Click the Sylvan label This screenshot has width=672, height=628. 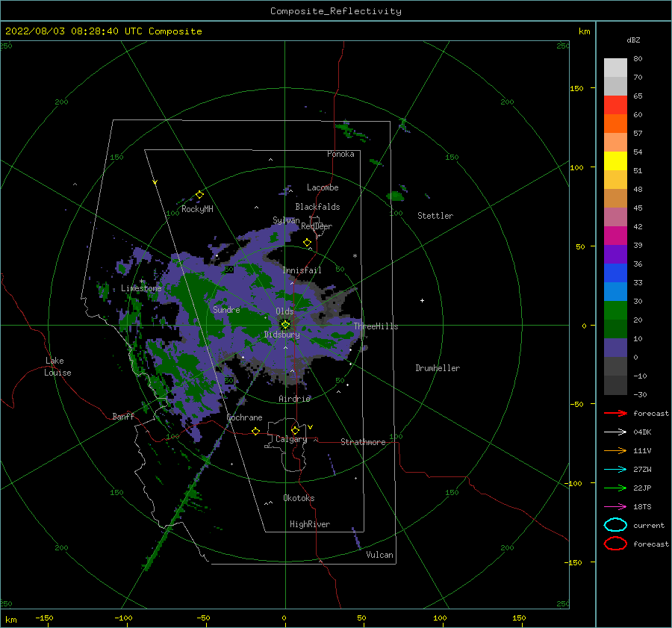(286, 220)
